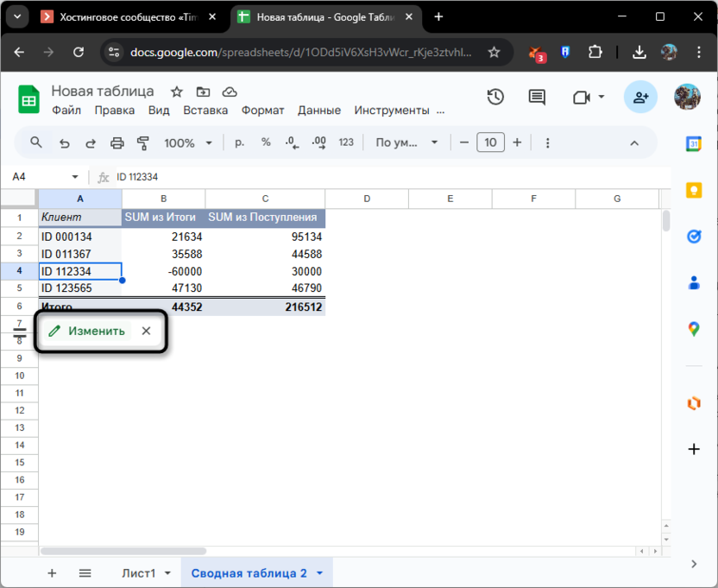Select the Paint format tool
Viewport: 718px width, 588px height.
tap(143, 142)
